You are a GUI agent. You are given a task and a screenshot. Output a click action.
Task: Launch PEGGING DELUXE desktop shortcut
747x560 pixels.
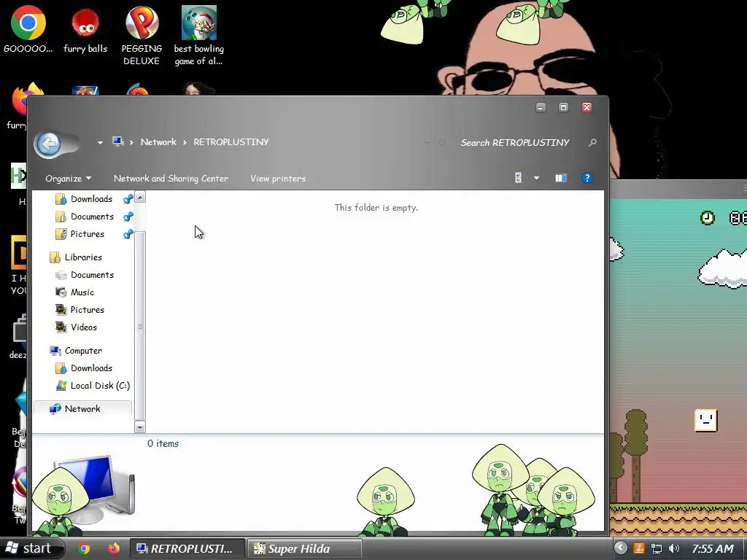click(x=142, y=36)
